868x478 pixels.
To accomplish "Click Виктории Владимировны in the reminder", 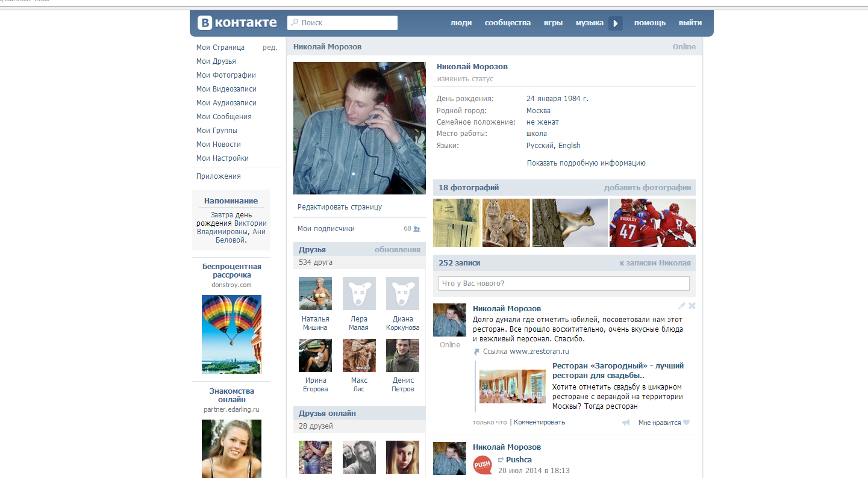I will tap(232, 228).
